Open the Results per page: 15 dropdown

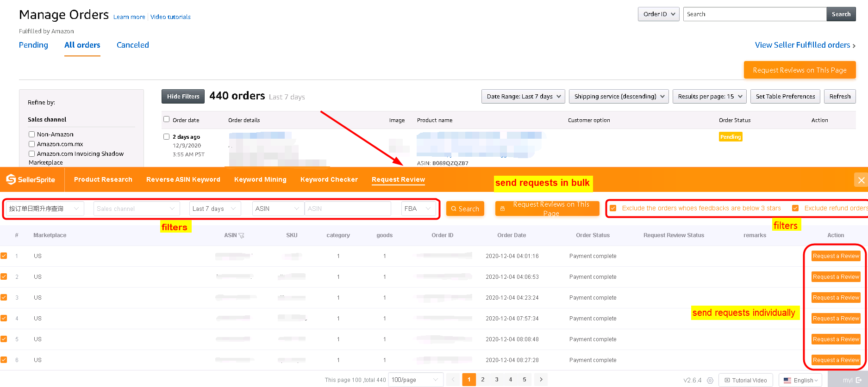coord(710,96)
